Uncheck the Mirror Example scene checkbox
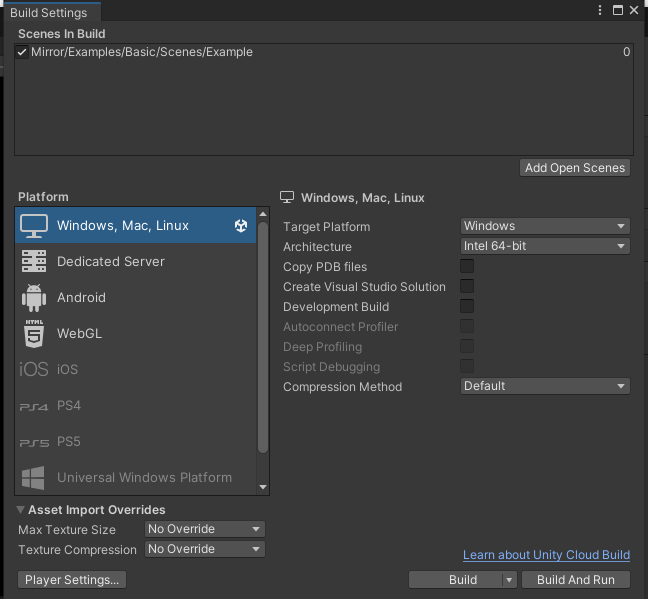 coord(22,52)
